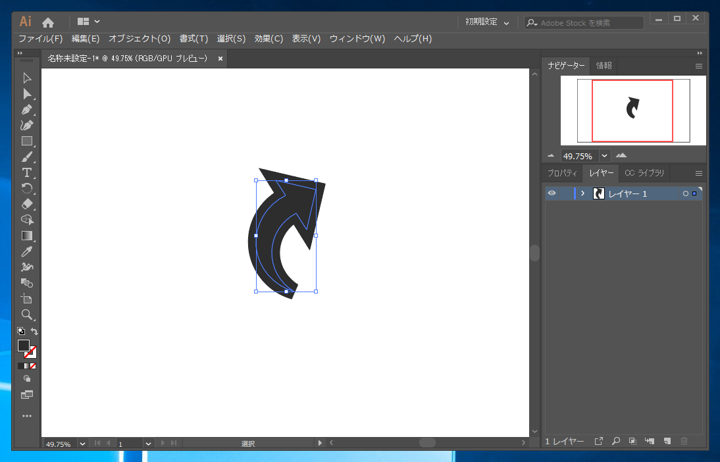Click the target circle of レイヤー 1
Image resolution: width=720 pixels, height=462 pixels.
[x=686, y=193]
